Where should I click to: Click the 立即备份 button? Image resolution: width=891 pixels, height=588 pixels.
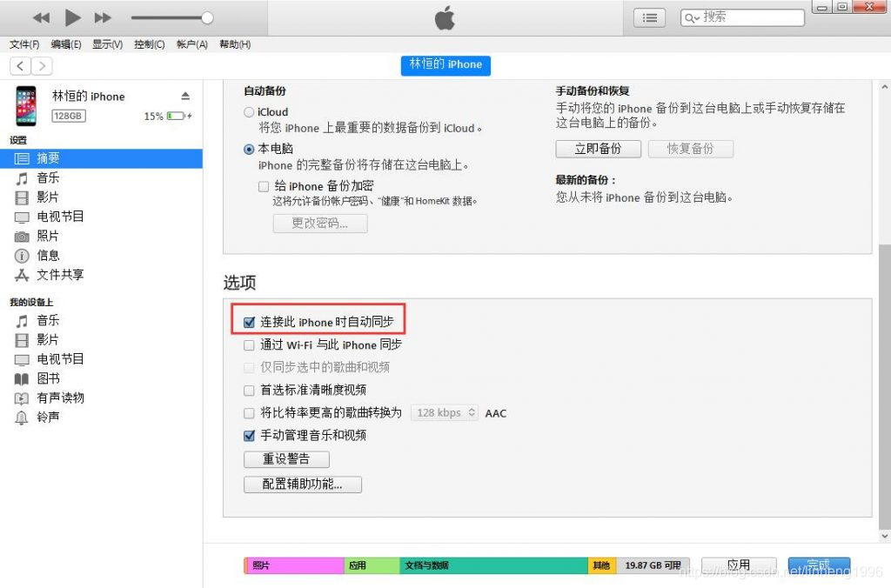click(599, 149)
